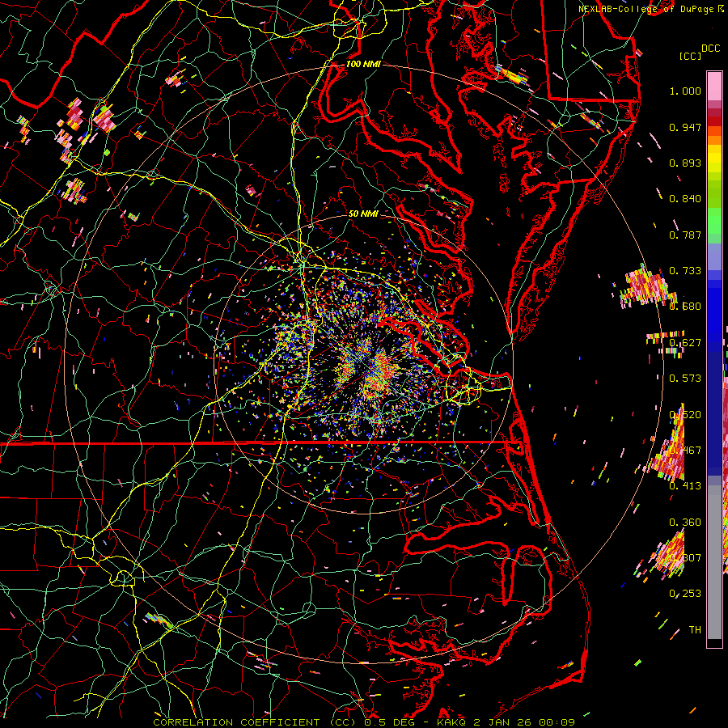Pick the gray band on color scale
The image size is (728, 728).
714,562
